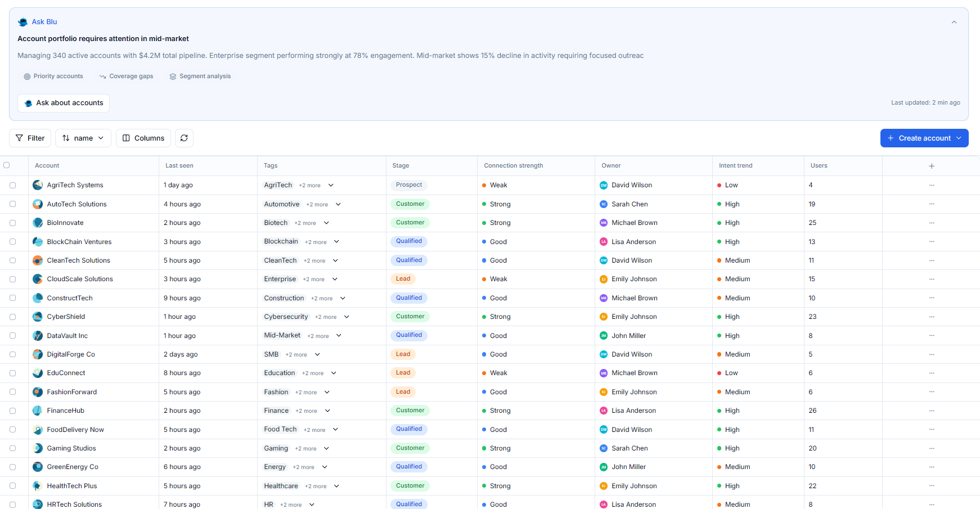The height and width of the screenshot is (509, 980).
Task: Select all accounts with the header checkbox
Action: pyautogui.click(x=6, y=165)
